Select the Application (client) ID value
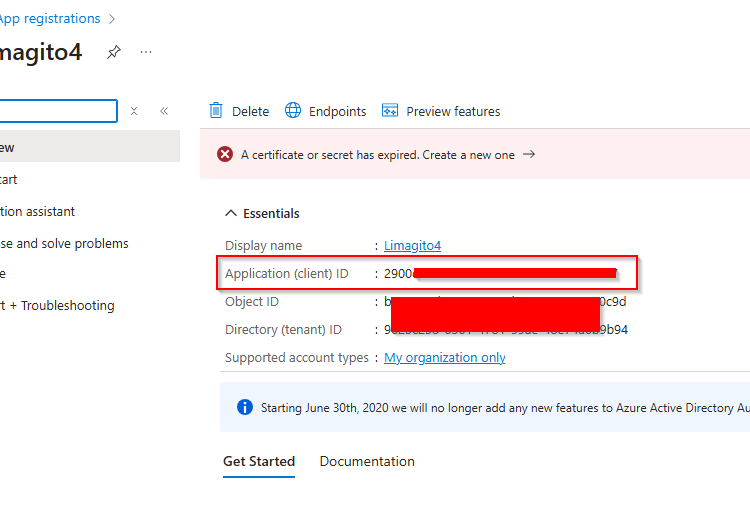 point(500,273)
